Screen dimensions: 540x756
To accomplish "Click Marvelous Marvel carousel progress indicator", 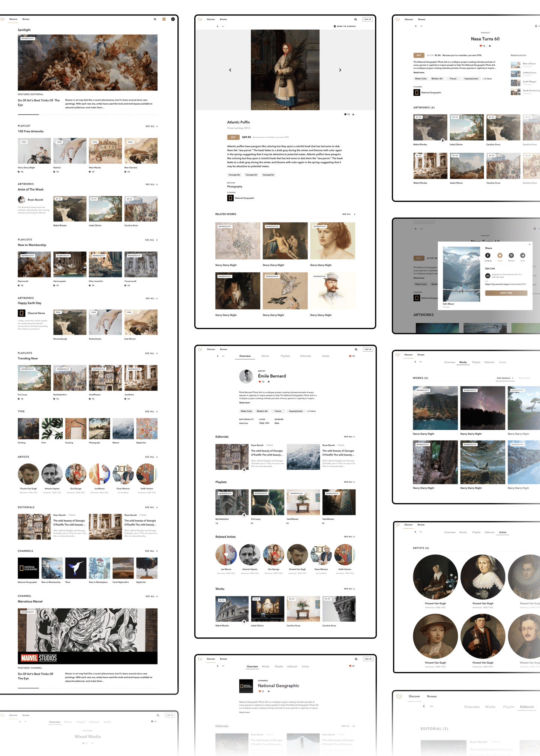I will point(28,688).
